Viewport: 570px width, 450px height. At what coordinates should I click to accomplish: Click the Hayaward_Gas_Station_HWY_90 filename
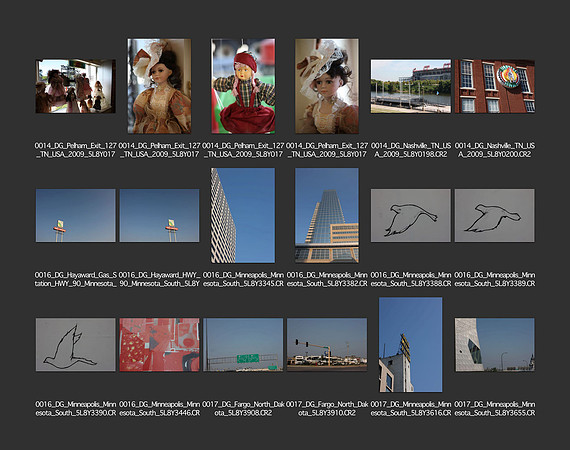tap(76, 279)
